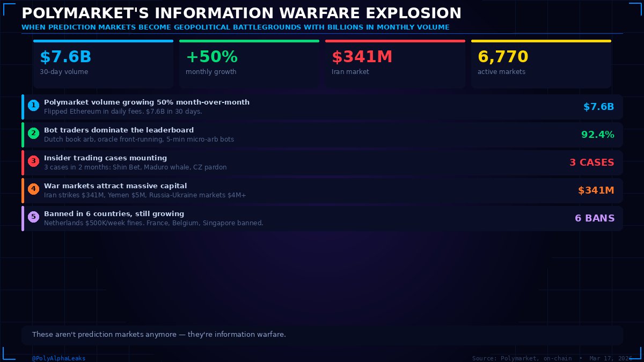Open the @PolyAlphaLeaks profile link
This screenshot has height=362, width=644.
coord(60,358)
